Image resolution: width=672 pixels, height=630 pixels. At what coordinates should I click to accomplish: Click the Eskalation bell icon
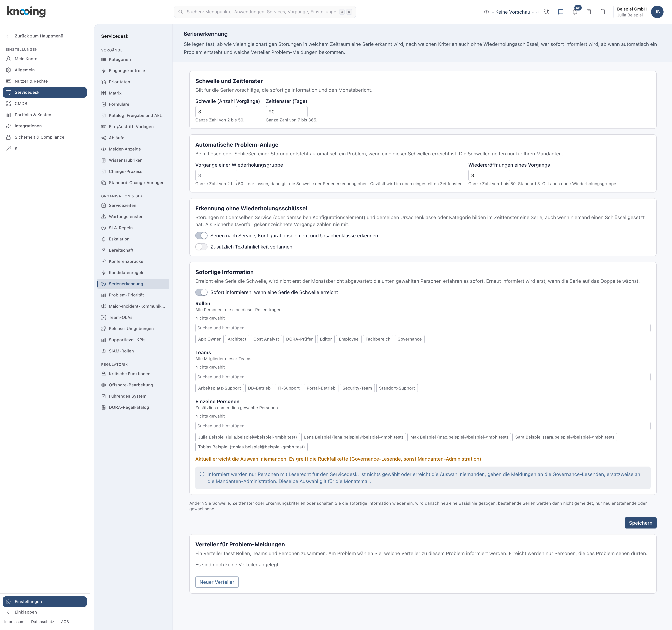click(x=103, y=239)
